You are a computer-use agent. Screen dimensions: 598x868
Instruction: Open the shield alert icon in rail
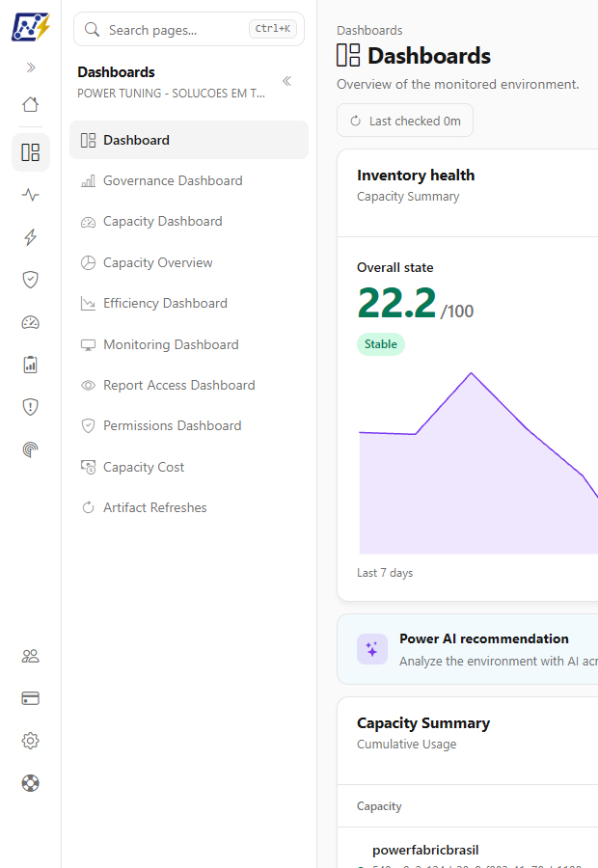tap(31, 407)
